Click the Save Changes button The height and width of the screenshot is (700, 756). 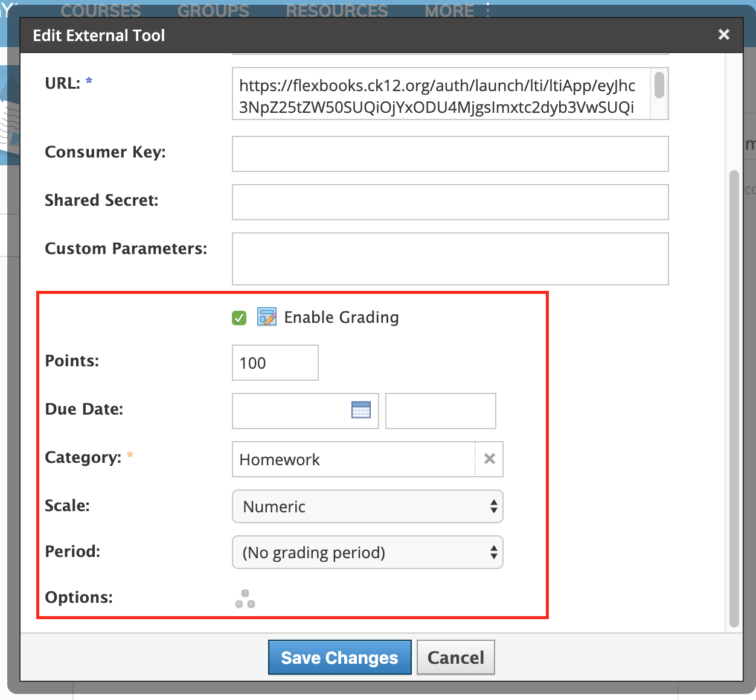[340, 657]
